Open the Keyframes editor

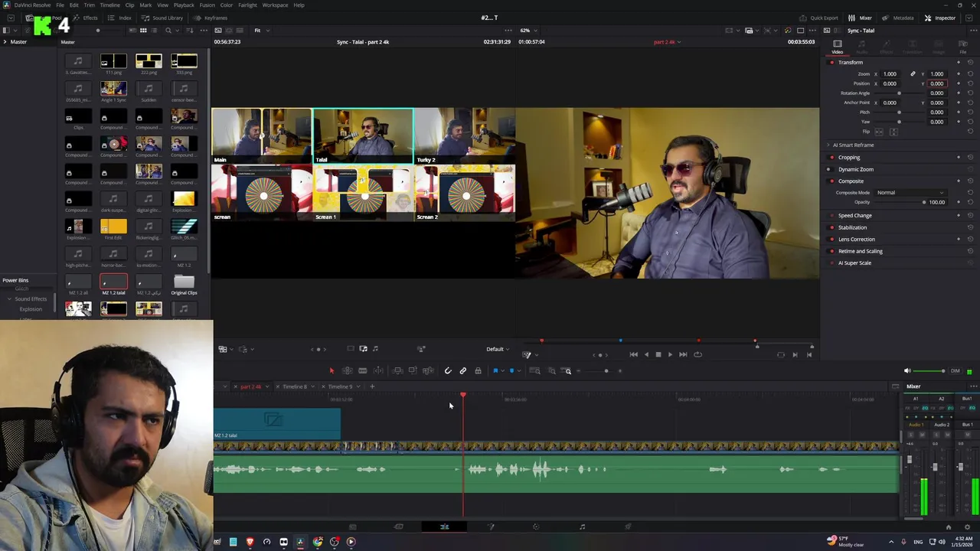pos(211,18)
